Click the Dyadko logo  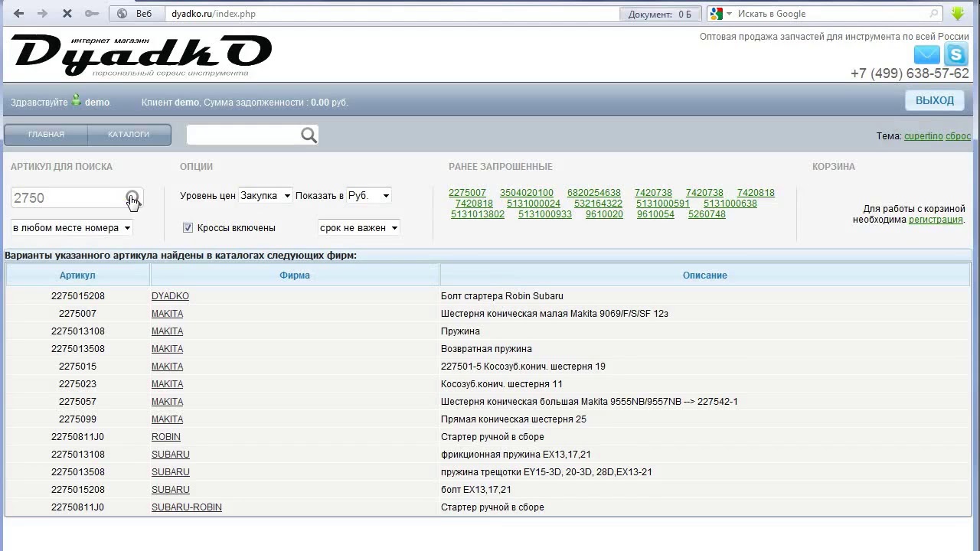pos(142,56)
